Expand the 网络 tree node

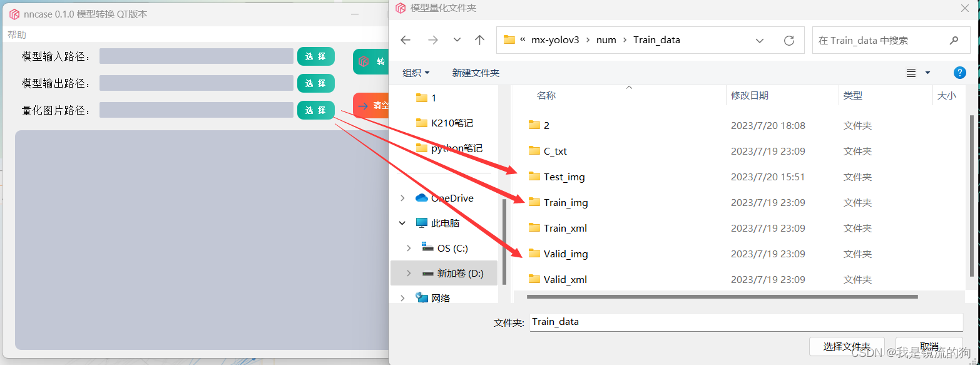pyautogui.click(x=402, y=298)
